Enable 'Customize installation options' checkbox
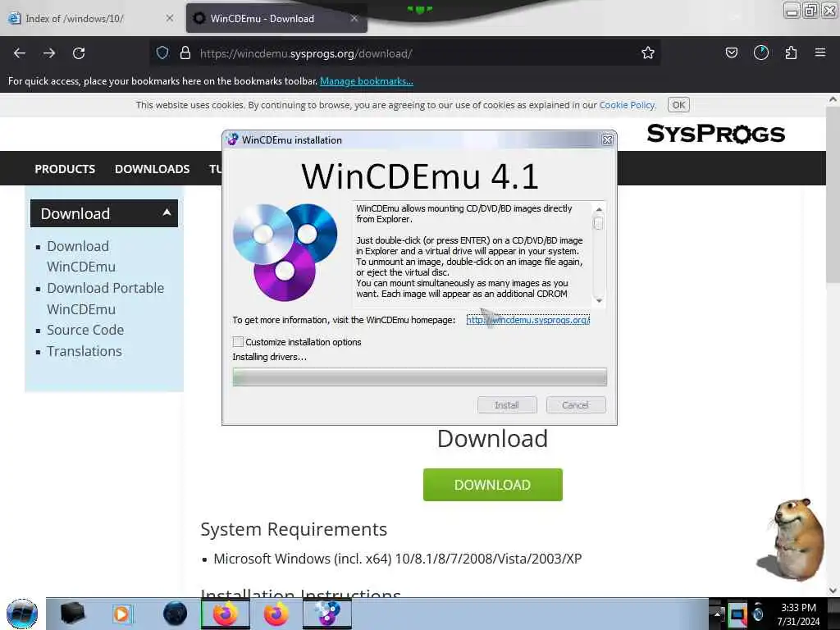The image size is (840, 630). coord(239,342)
